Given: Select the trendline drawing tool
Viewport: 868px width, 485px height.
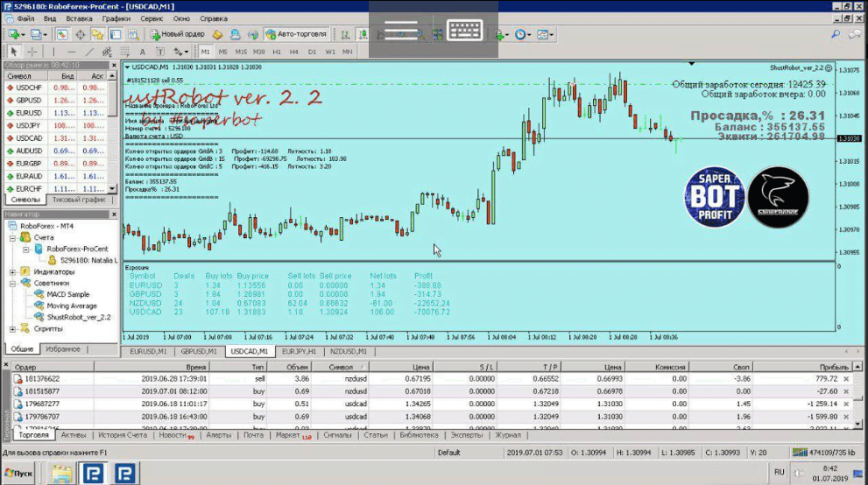Looking at the screenshot, I should click(x=88, y=52).
